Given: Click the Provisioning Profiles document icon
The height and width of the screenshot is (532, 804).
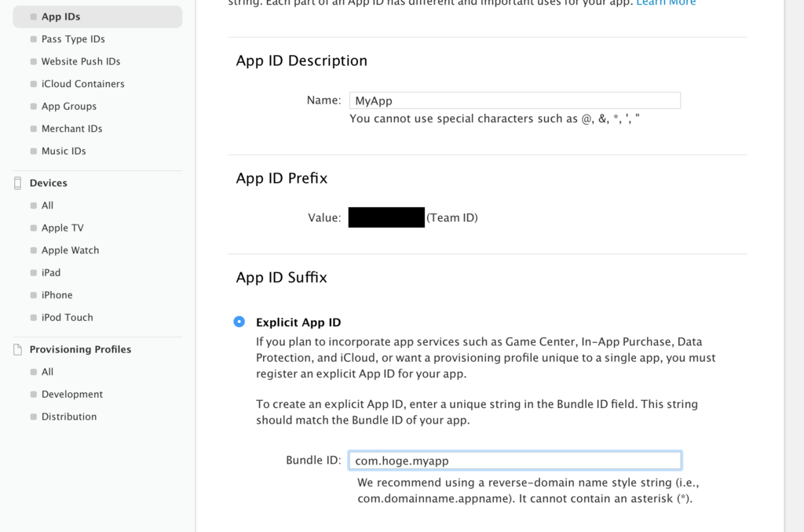Looking at the screenshot, I should pos(17,349).
